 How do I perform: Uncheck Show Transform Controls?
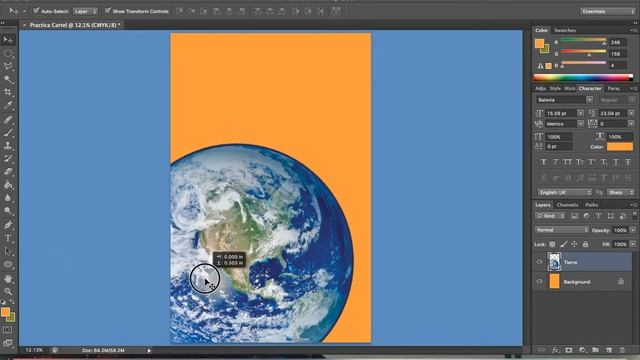click(108, 11)
